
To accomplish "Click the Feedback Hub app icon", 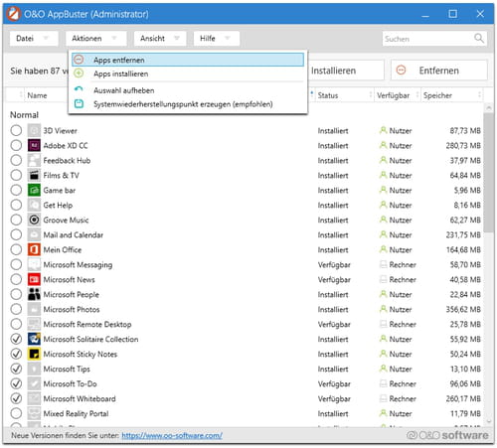I will [x=34, y=160].
